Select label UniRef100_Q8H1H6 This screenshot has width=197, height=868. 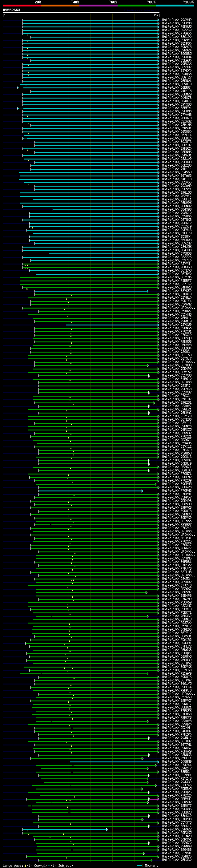(177, 125)
